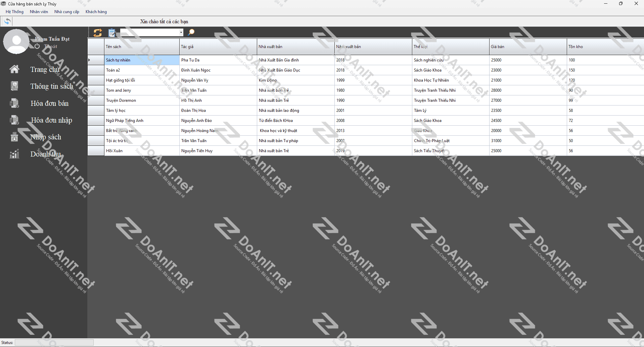
Task: Click price cell '31000'
Action: point(528,141)
